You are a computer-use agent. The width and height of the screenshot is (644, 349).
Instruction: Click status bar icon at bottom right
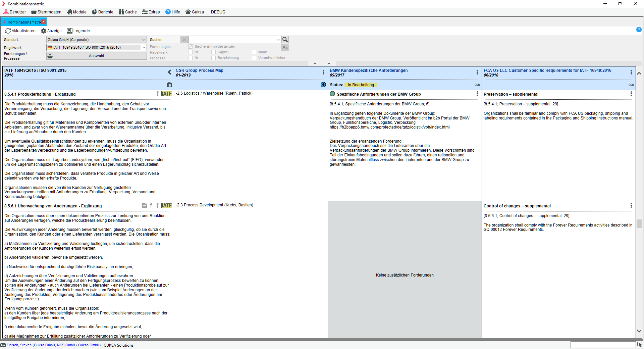[x=640, y=345]
